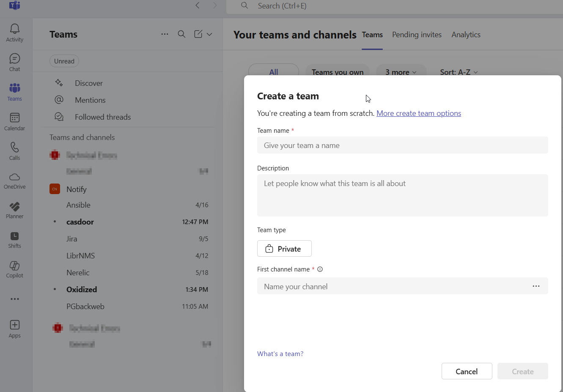Open the Sort: A-Z dropdown
Image resolution: width=563 pixels, height=392 pixels.
tap(459, 72)
